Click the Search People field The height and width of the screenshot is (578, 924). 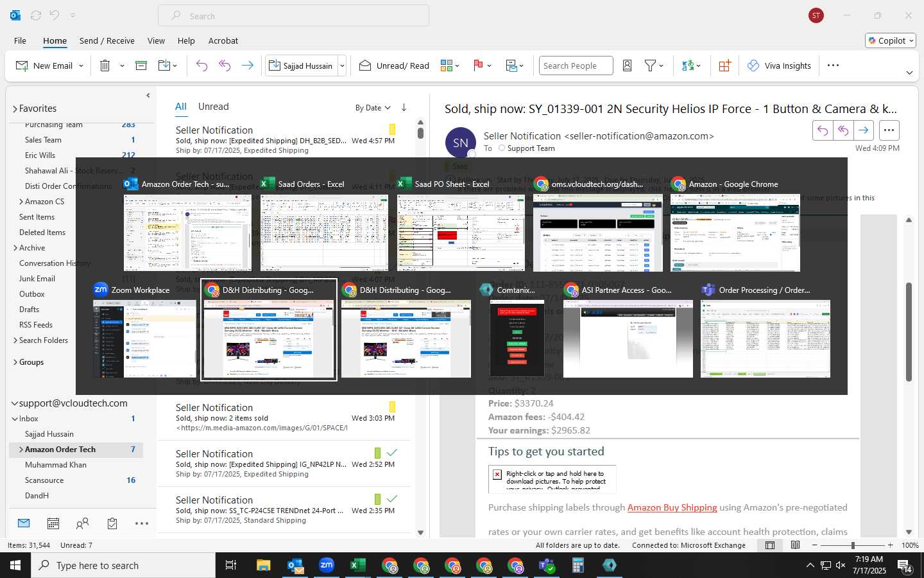(576, 66)
